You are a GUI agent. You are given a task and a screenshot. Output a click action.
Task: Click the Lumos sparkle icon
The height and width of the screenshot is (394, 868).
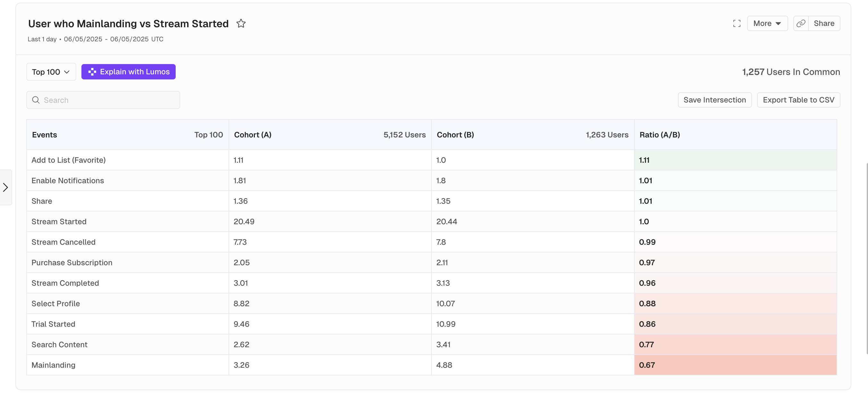coord(92,72)
